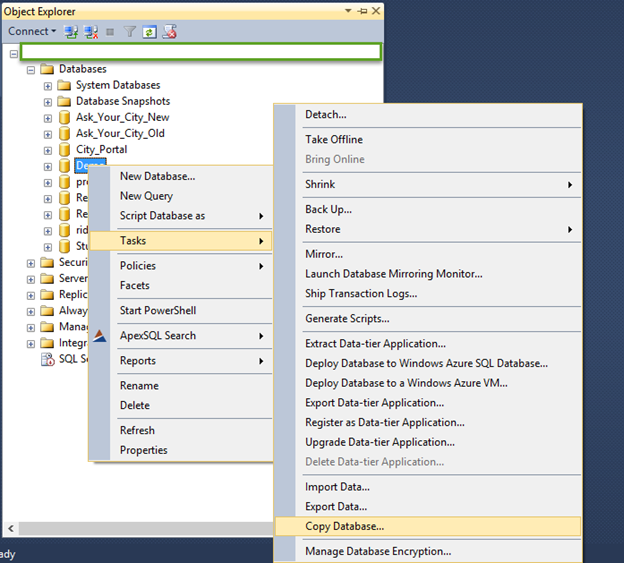624x563 pixels.
Task: Click the Ask_Your_City_New database cylinder icon
Action: coord(64,117)
